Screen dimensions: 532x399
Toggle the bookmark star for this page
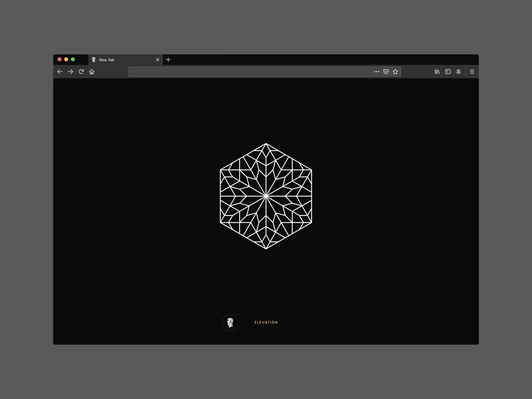pyautogui.click(x=395, y=71)
